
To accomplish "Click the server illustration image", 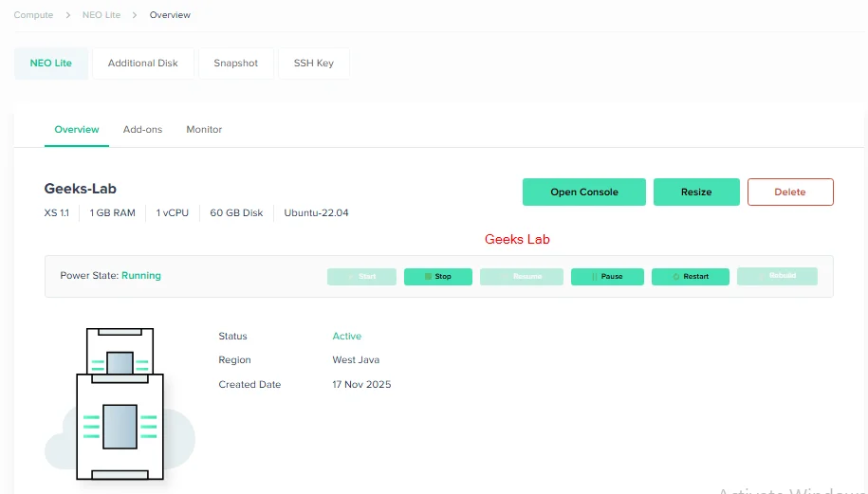I will tap(120, 404).
